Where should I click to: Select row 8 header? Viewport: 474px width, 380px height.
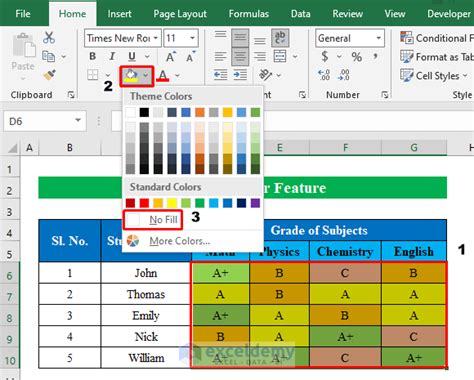(x=10, y=316)
